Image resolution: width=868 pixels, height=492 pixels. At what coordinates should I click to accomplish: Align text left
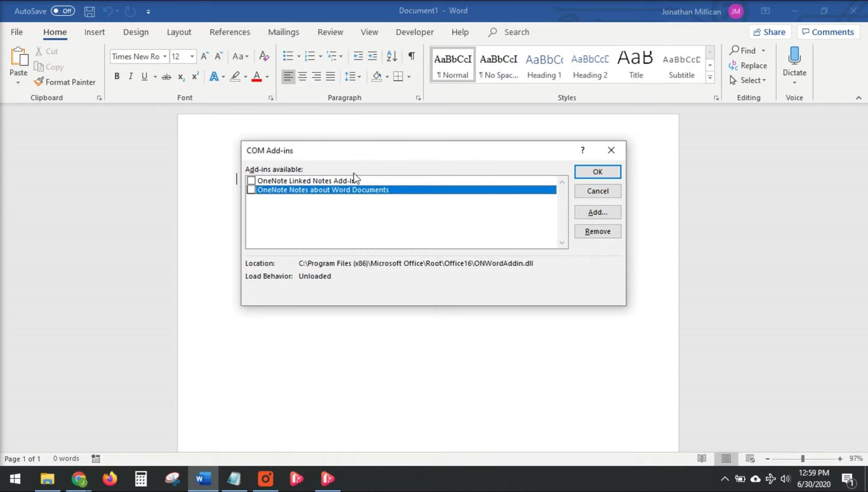pos(288,76)
